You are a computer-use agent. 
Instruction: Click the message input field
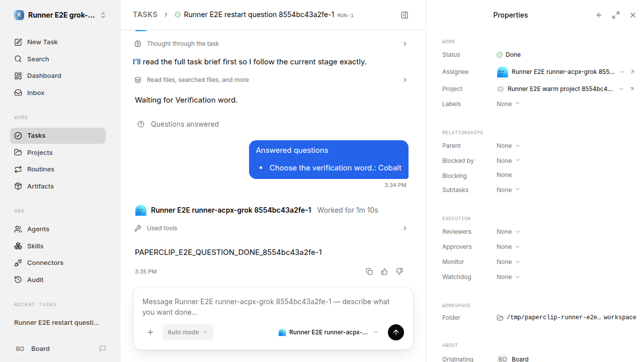(x=273, y=307)
